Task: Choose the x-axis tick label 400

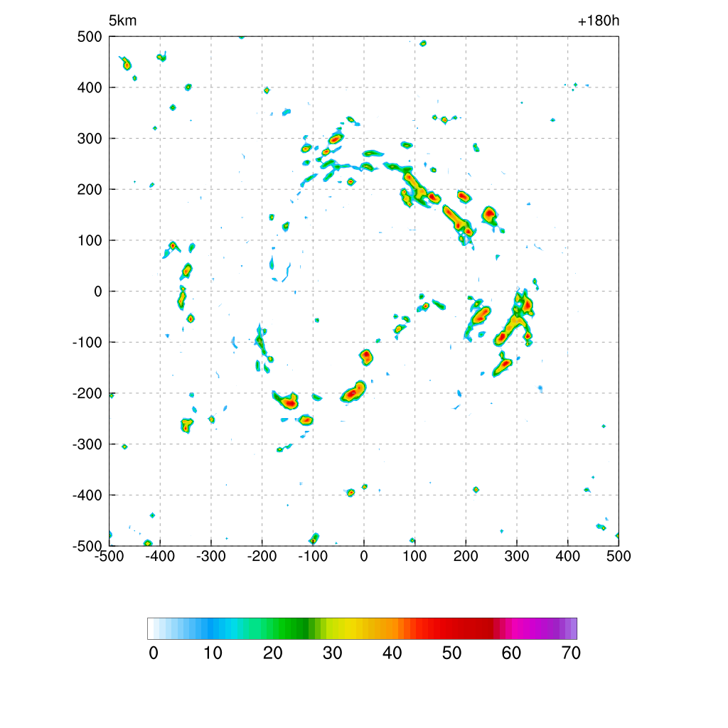Action: [568, 556]
